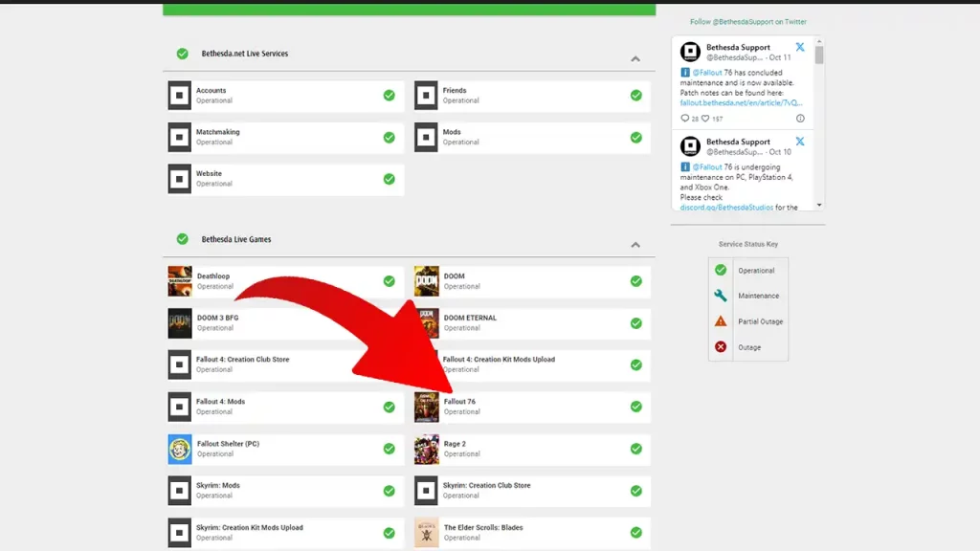Click the Partial Outage warning triangle icon
Viewport: 980px width, 551px height.
(x=721, y=321)
